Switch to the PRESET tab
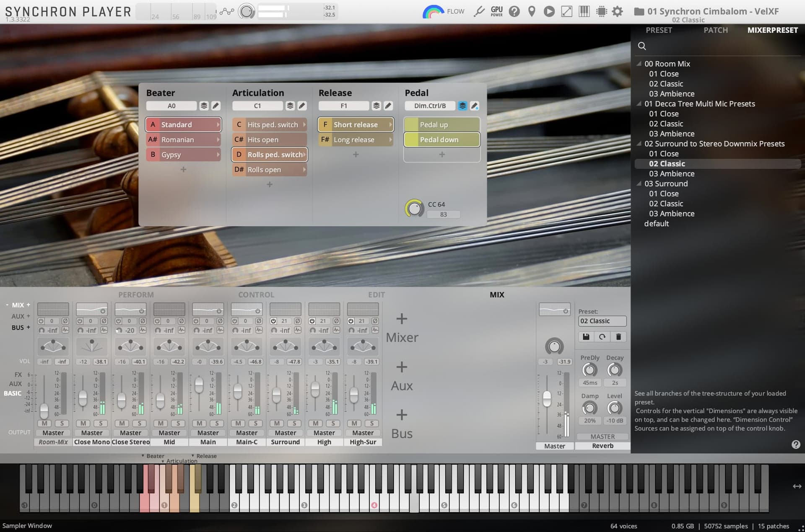 659,30
